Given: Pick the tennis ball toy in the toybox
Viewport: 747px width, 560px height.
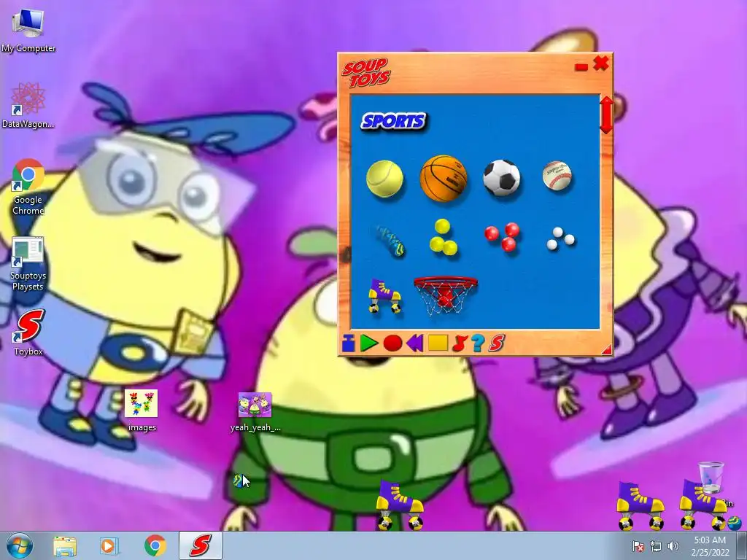Looking at the screenshot, I should click(384, 179).
